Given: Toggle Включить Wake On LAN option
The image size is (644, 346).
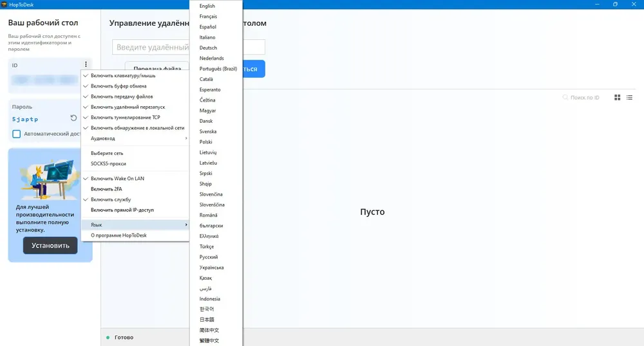Looking at the screenshot, I should (x=135, y=178).
